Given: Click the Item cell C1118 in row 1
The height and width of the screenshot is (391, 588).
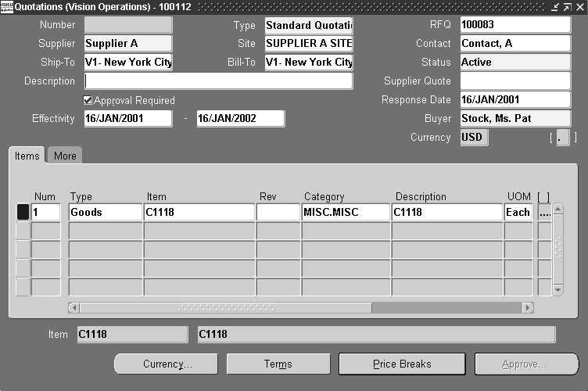Looking at the screenshot, I should 199,212.
